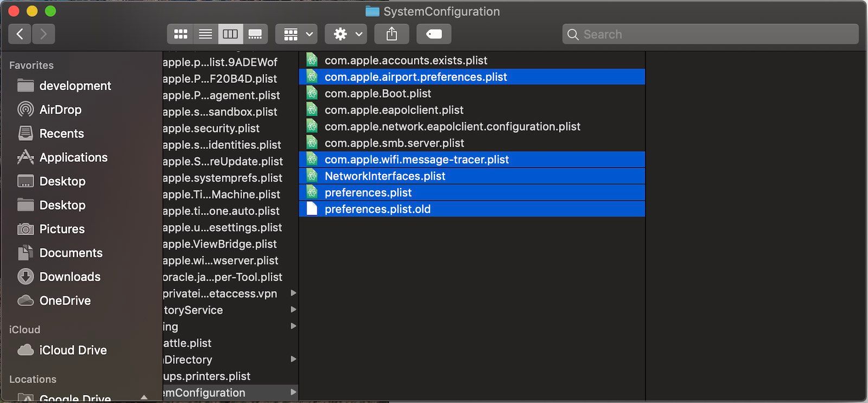Eject Google Drive from sidebar

click(144, 398)
